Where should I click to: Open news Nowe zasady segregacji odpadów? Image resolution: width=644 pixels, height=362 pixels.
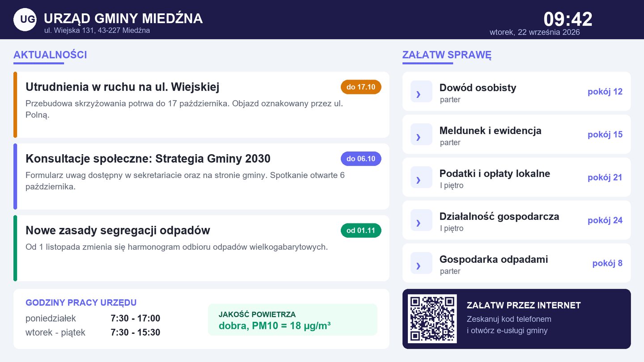tap(118, 231)
